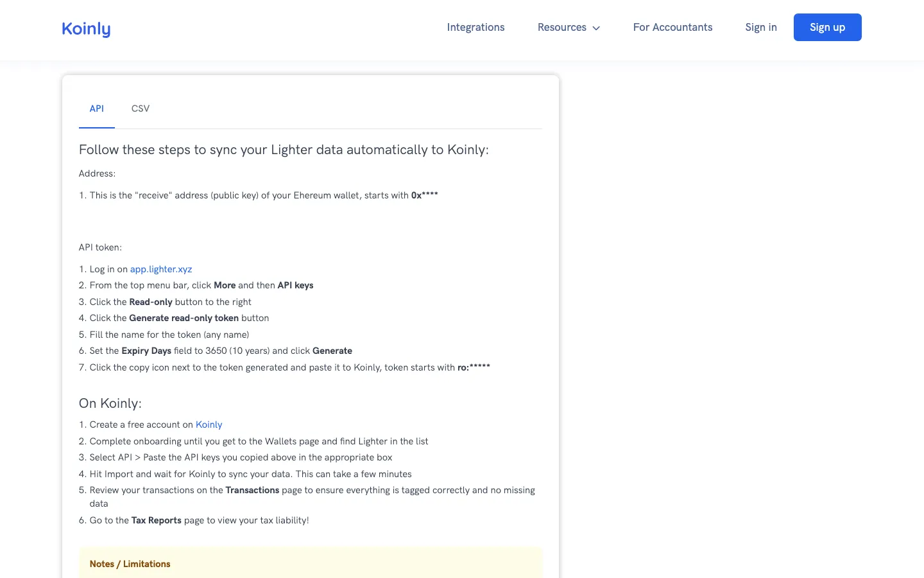Click the Tax Reports instruction step

199,520
